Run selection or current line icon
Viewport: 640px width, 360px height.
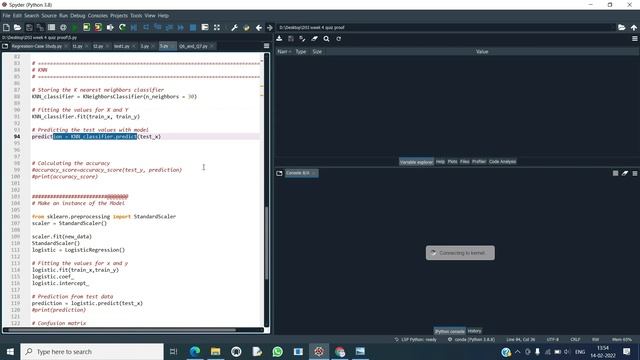pyautogui.click(x=110, y=27)
